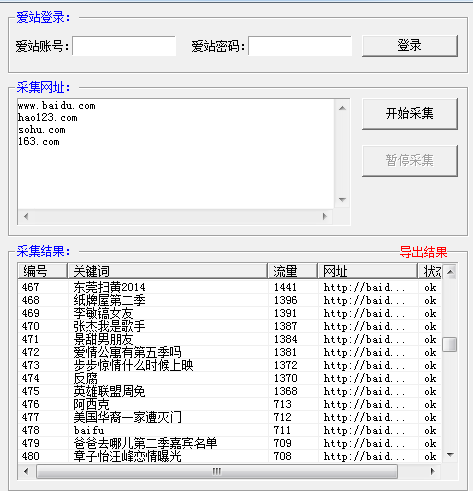Image resolution: width=473 pixels, height=491 pixels.
Task: Click traffic value 1441
Action: pyautogui.click(x=285, y=287)
